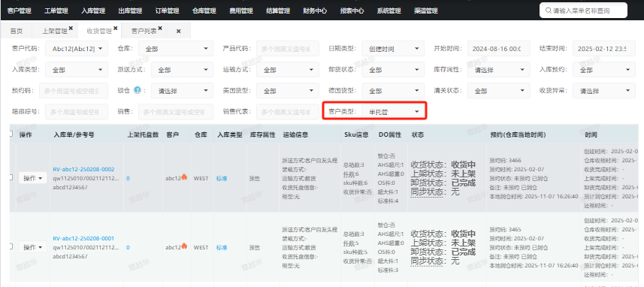Click the 产品代码 input field
The width and height of the screenshot is (644, 287).
(288, 48)
